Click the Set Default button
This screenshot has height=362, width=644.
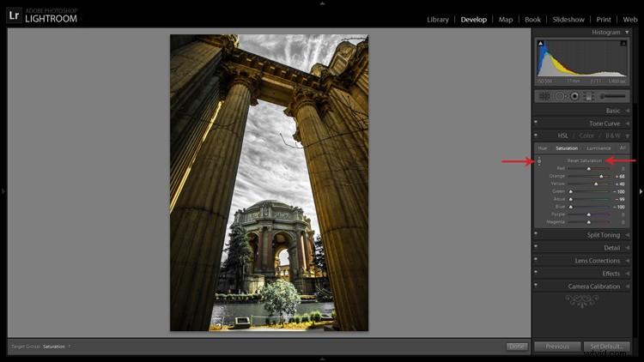[x=606, y=347]
